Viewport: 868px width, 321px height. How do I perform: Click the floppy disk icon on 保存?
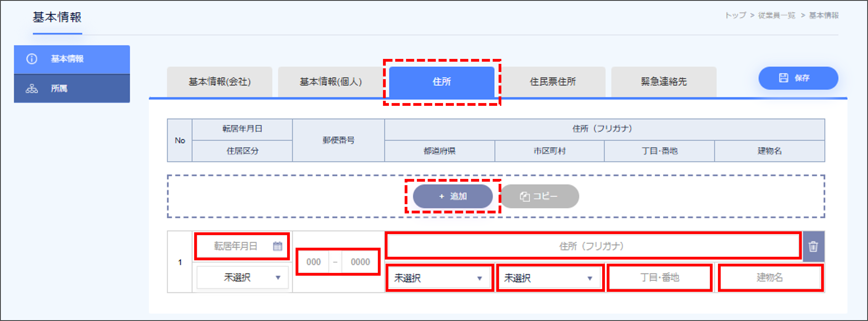[783, 78]
